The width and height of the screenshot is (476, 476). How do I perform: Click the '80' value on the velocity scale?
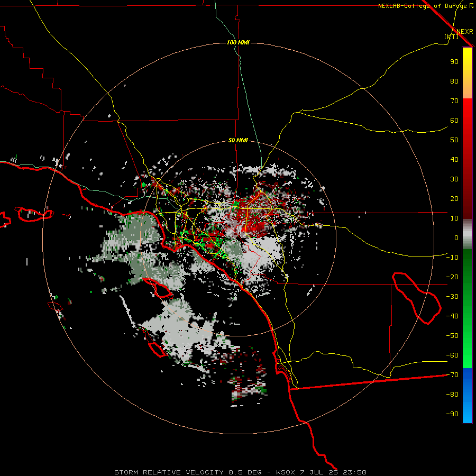454,81
